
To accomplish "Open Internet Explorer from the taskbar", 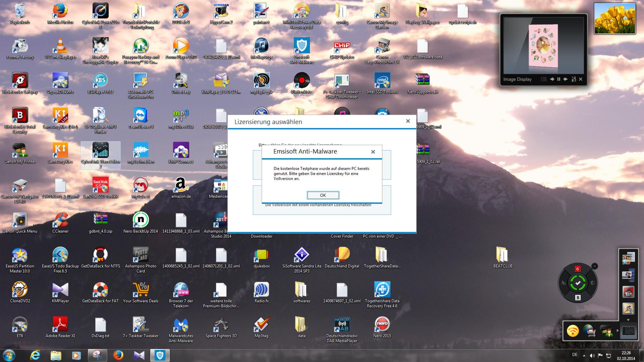I will pos(35,355).
